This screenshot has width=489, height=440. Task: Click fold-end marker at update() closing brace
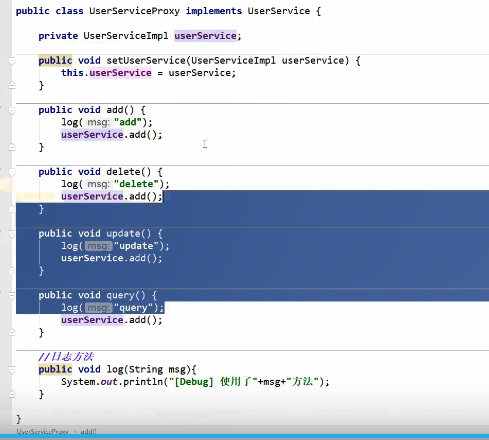coord(12,271)
